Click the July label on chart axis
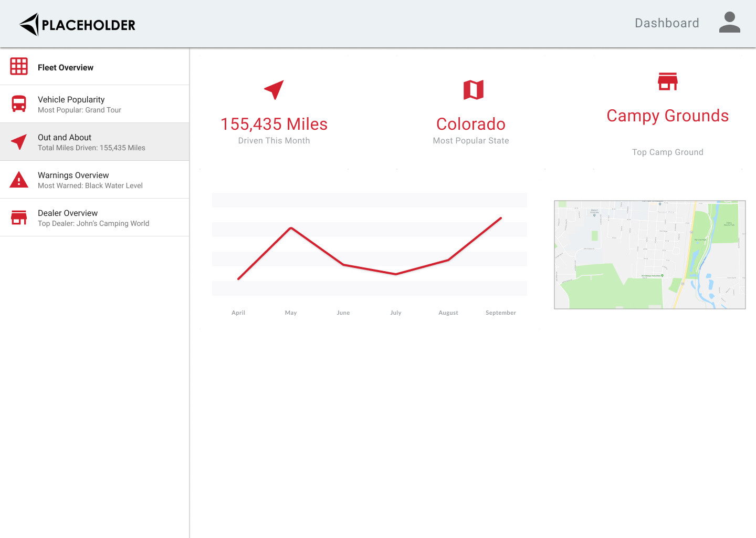Image resolution: width=756 pixels, height=538 pixels. click(396, 313)
